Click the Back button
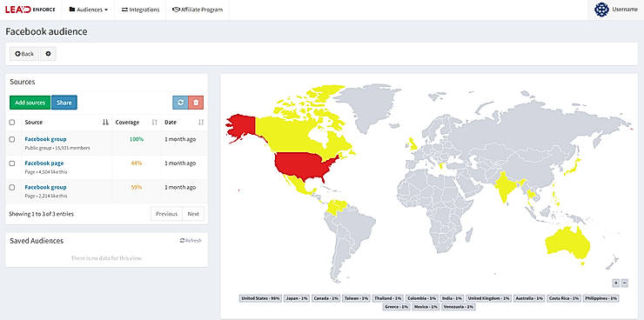This screenshot has width=644, height=320. (x=24, y=54)
